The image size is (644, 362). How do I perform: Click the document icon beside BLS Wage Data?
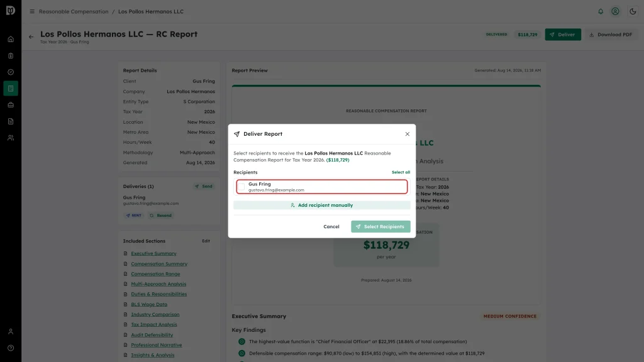(x=125, y=305)
